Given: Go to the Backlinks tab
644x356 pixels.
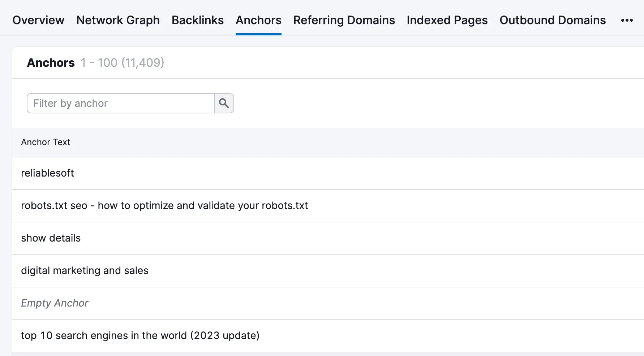Looking at the screenshot, I should click(x=198, y=20).
